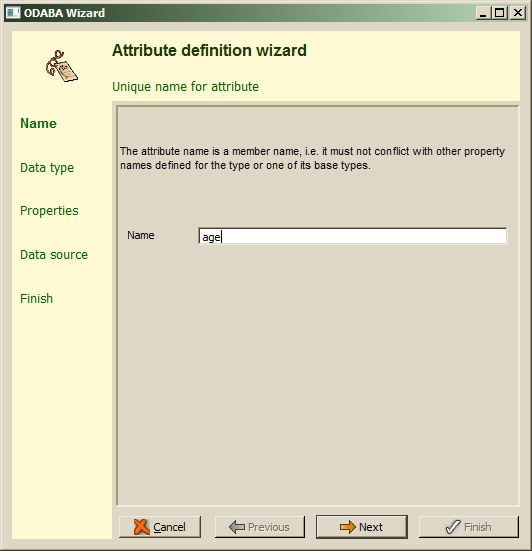The image size is (532, 551).
Task: Click the Previous button label
Action: [268, 527]
